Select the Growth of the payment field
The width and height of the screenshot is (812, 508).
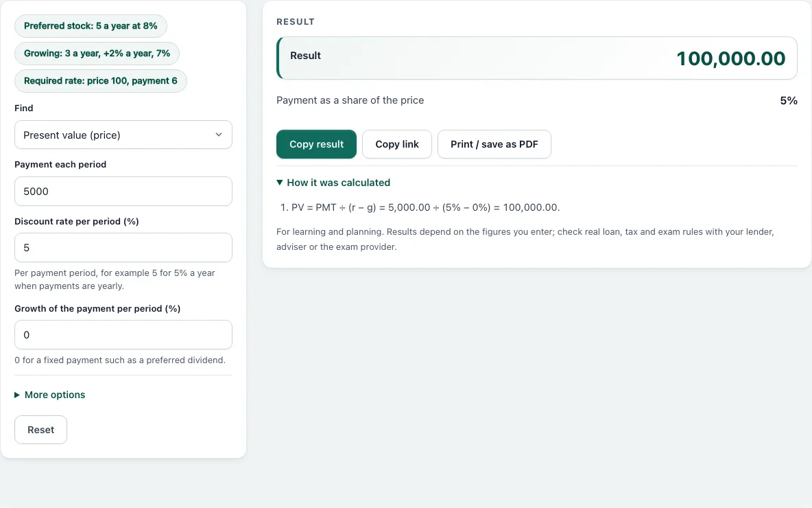(x=123, y=335)
